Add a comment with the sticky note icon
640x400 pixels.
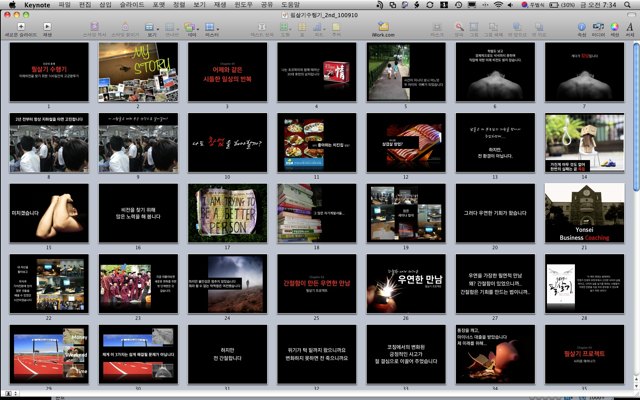[336, 27]
